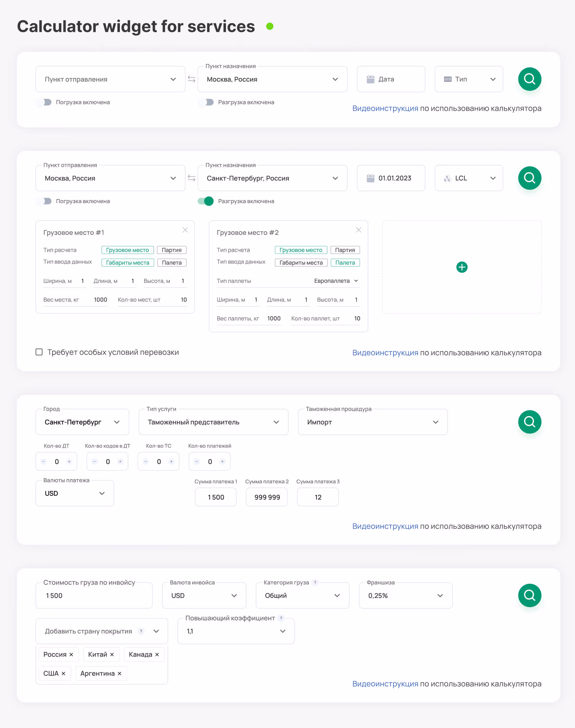Close the Грузовое место #1 card
The image size is (575, 728).
[185, 230]
